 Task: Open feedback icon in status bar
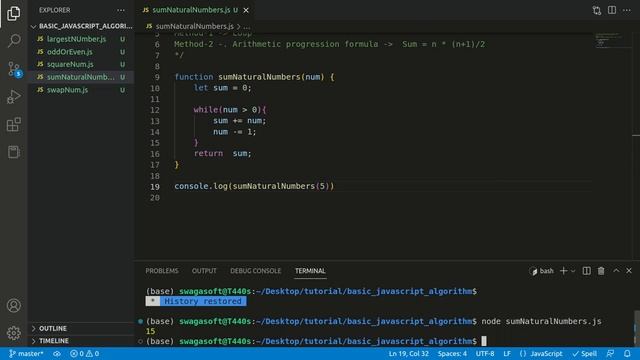[611, 353]
